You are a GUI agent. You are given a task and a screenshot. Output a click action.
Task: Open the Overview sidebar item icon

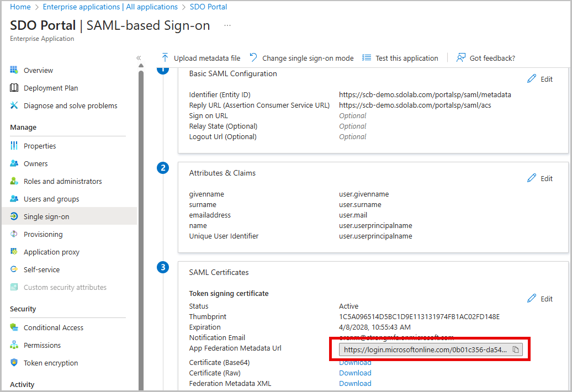click(x=14, y=70)
